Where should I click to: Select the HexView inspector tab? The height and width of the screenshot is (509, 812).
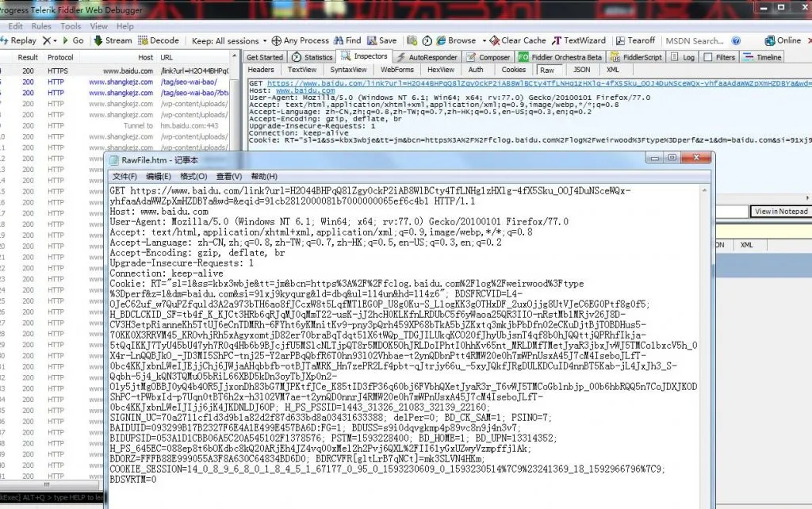coord(441,70)
